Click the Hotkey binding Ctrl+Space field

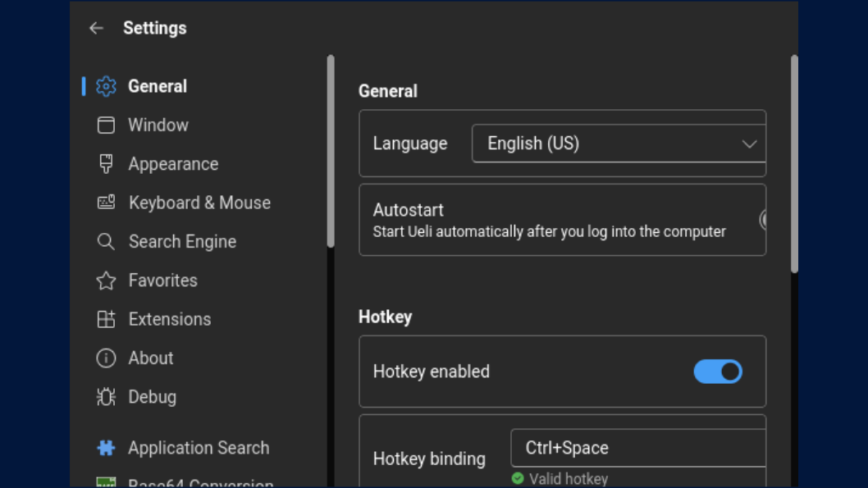[x=637, y=448]
